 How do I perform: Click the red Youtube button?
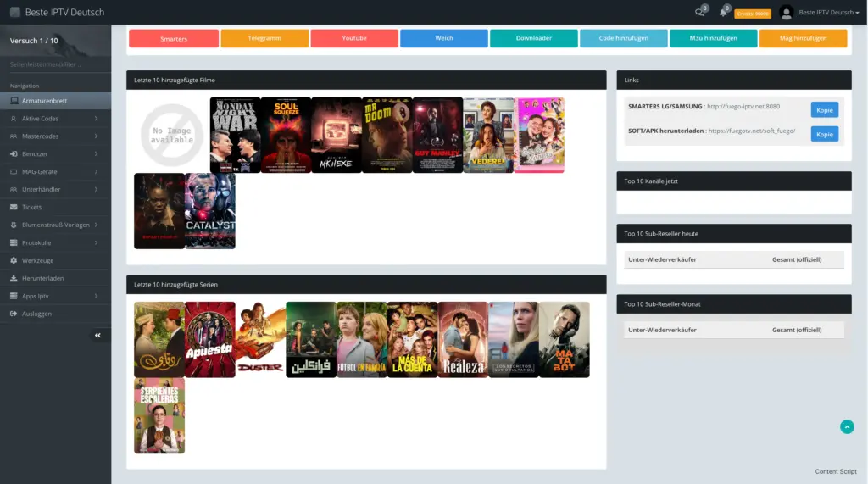click(x=354, y=38)
